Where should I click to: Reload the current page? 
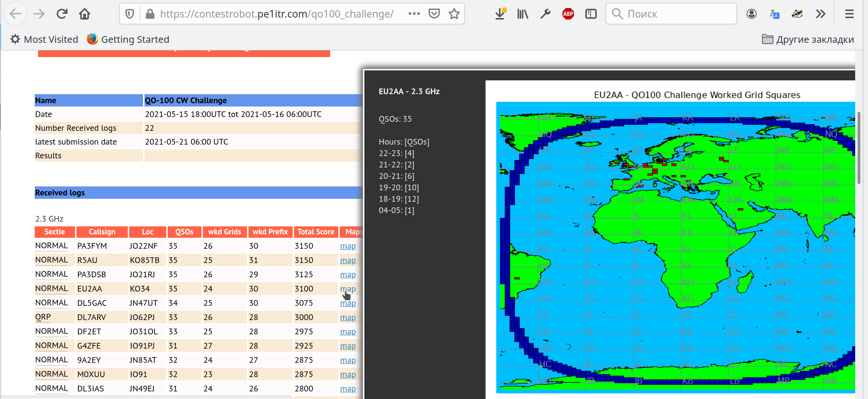62,14
